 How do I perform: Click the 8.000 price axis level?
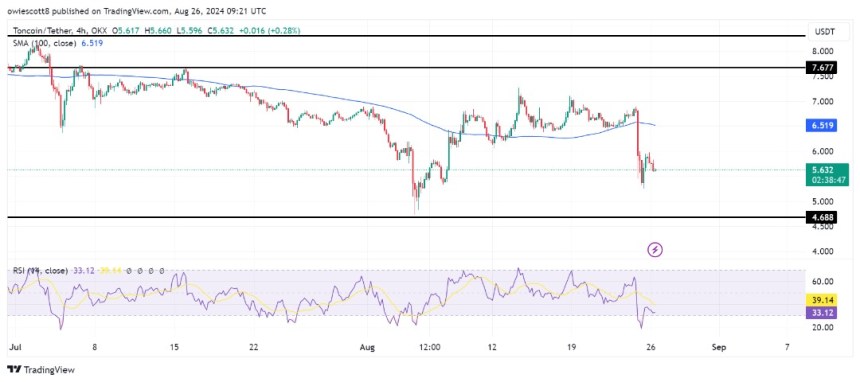(821, 51)
